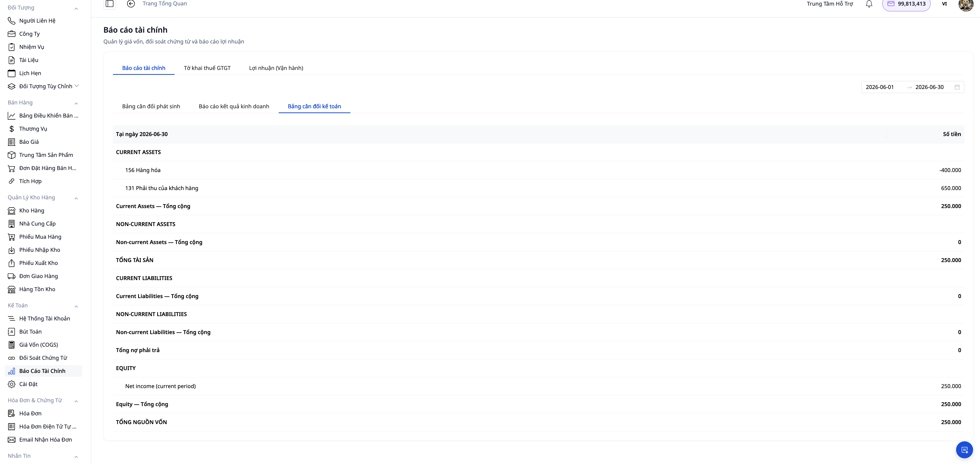Click the 131 Phải thu của khách hàng row
Image resolution: width=980 pixels, height=465 pixels.
click(x=538, y=188)
